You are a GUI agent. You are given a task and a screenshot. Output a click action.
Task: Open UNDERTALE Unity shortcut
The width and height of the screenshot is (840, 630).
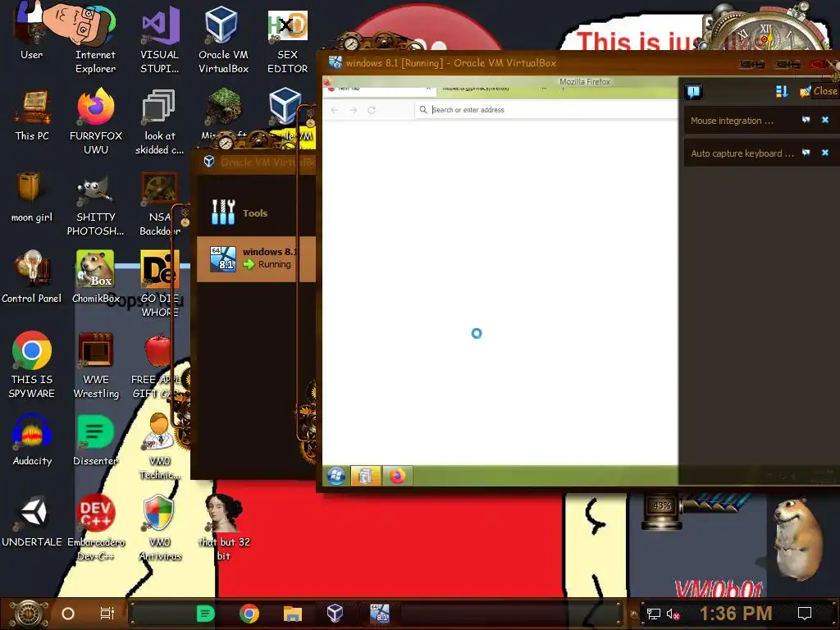click(32, 523)
